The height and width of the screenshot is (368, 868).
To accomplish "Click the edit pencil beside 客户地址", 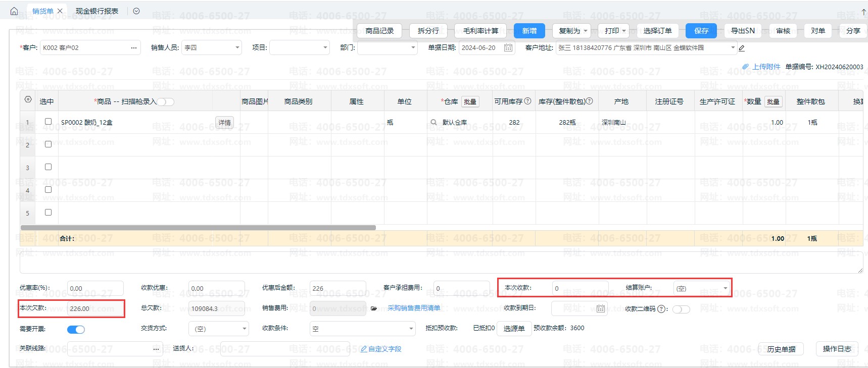I will (742, 48).
